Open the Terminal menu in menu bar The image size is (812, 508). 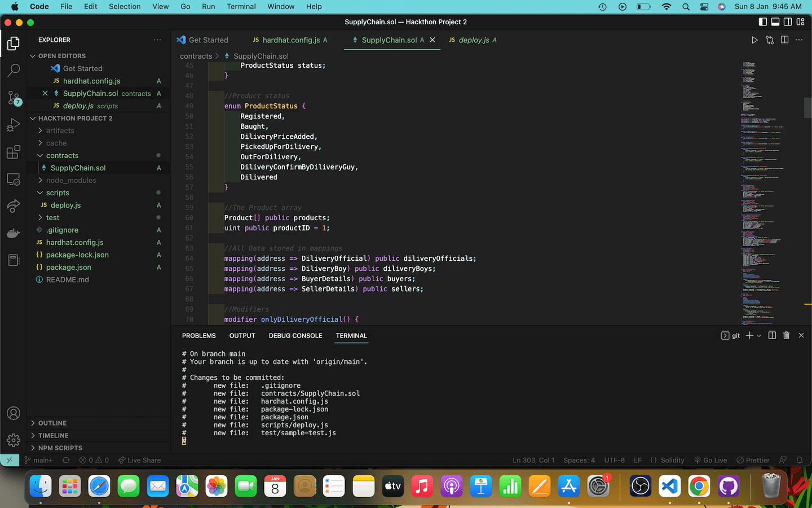tap(241, 7)
